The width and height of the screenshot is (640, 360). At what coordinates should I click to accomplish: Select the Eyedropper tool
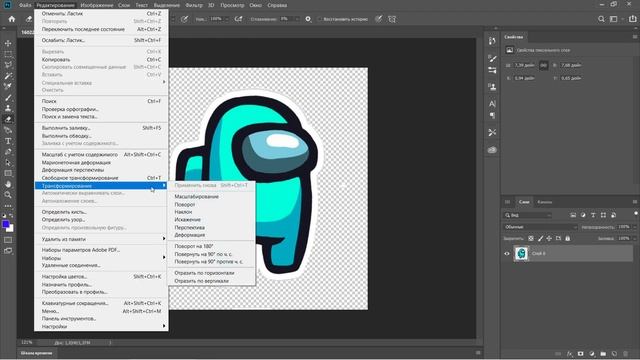tap(8, 87)
